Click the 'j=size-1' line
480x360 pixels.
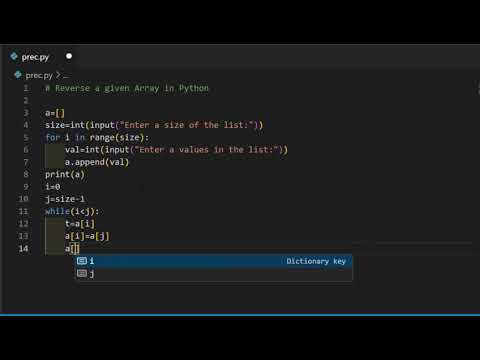pos(65,199)
